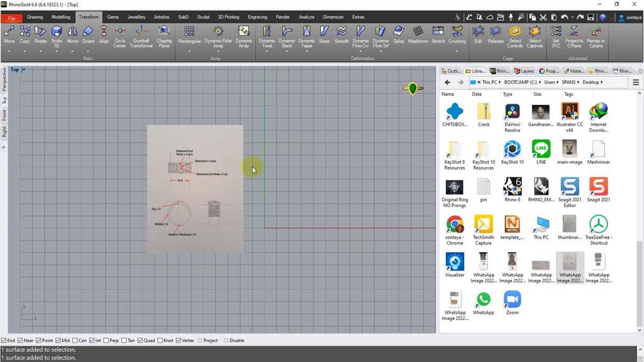Select the Smooth deformation tool
The width and height of the screenshot is (644, 362).
[x=341, y=34]
